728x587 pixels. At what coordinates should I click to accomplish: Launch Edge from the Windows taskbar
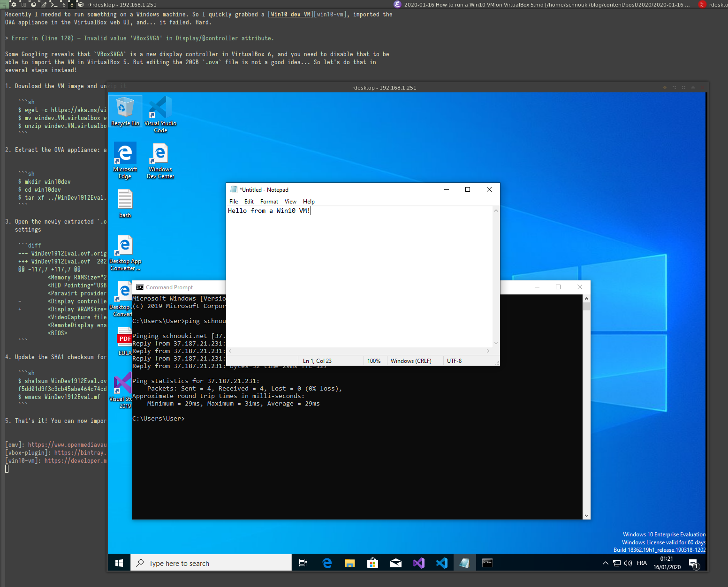327,563
